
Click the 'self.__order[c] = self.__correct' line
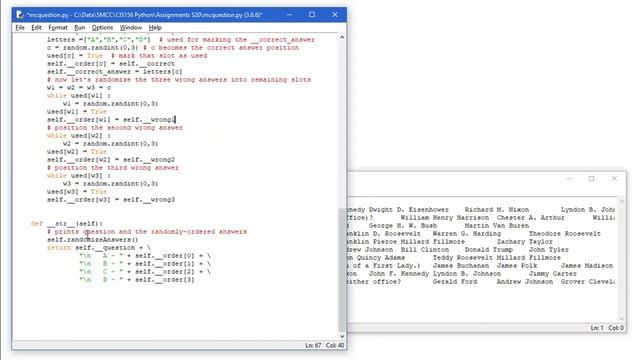pos(111,64)
